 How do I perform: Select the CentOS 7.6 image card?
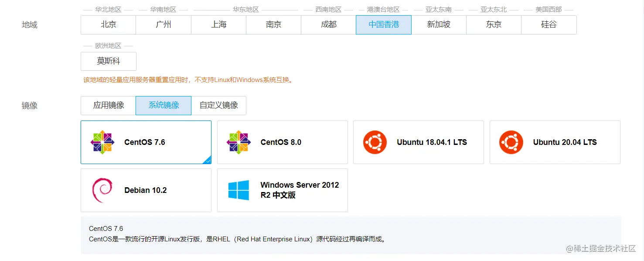pos(146,142)
